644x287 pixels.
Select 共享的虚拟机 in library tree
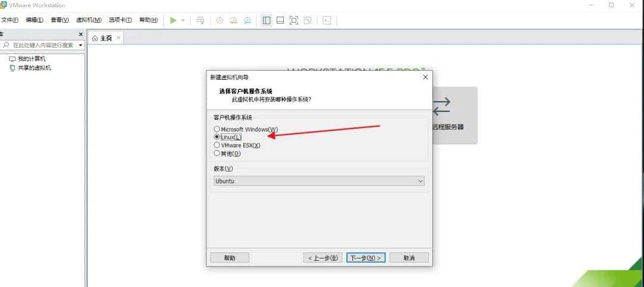point(35,68)
